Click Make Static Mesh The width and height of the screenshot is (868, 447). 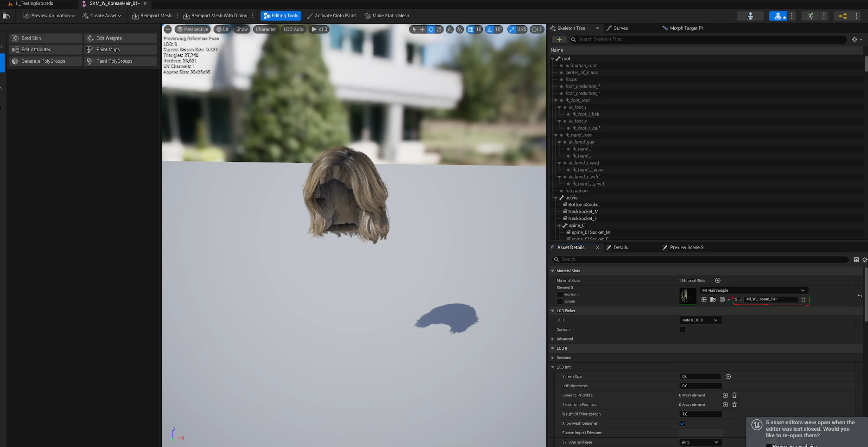point(387,16)
